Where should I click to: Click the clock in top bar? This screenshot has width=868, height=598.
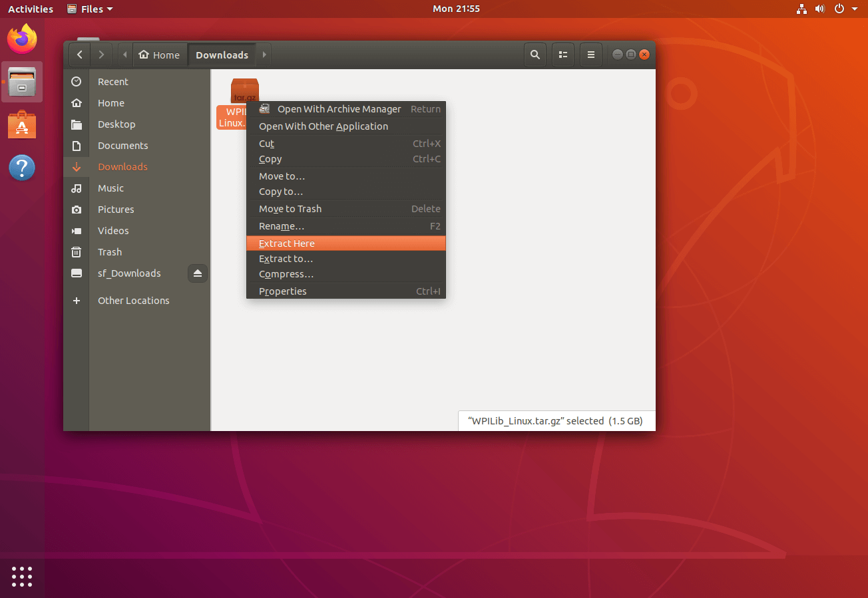[x=456, y=9]
